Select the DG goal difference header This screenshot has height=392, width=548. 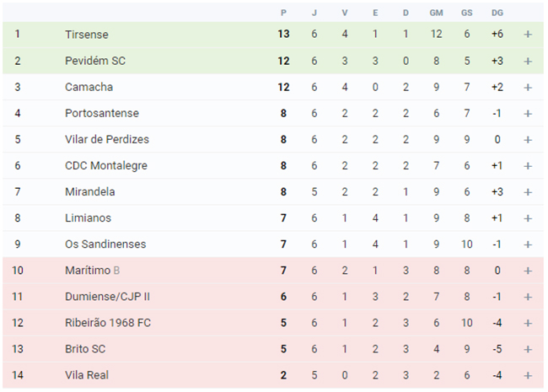(497, 13)
